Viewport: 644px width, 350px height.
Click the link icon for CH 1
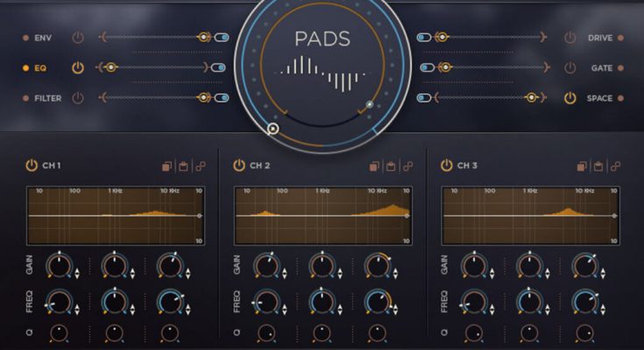(199, 166)
